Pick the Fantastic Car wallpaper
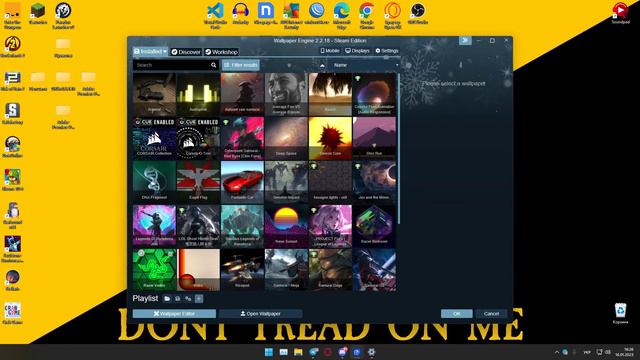Screen dimensions: 640x360 point(242,182)
